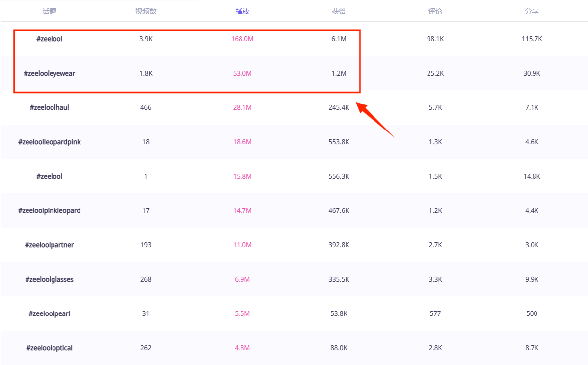Image resolution: width=588 pixels, height=365 pixels.
Task: Open the #zeeloolpearl hashtag
Action: pos(50,313)
